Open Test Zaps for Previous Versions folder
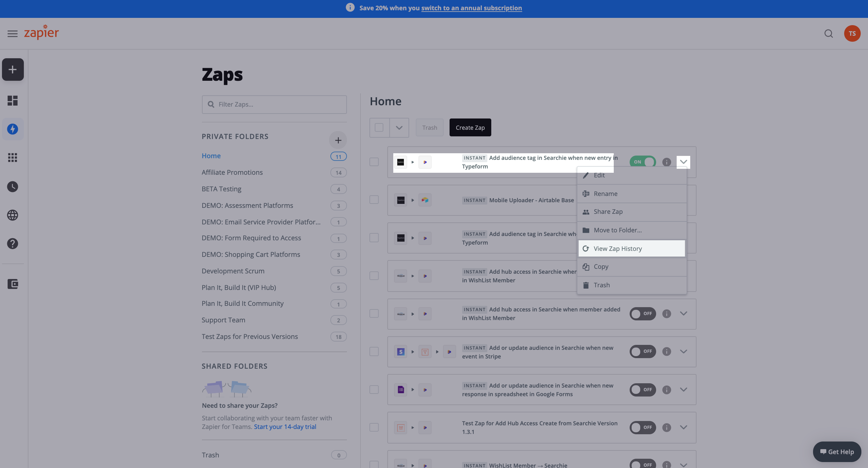This screenshot has height=468, width=868. pyautogui.click(x=250, y=336)
